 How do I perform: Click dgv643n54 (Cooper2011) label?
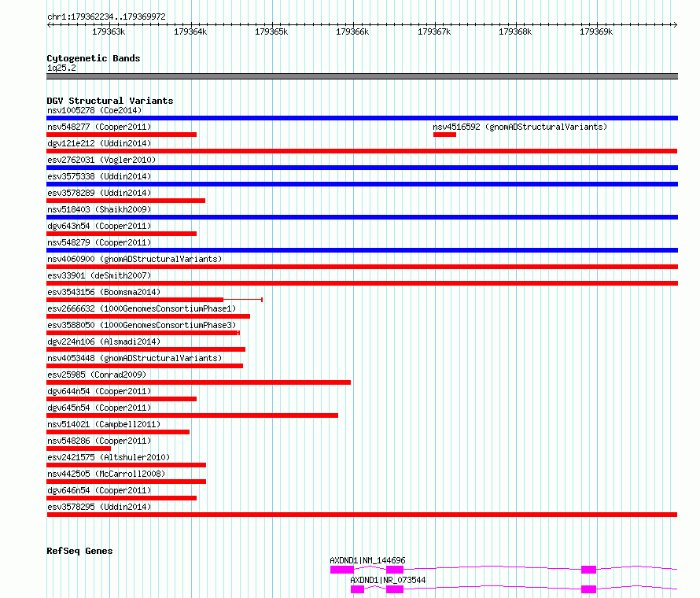[99, 226]
